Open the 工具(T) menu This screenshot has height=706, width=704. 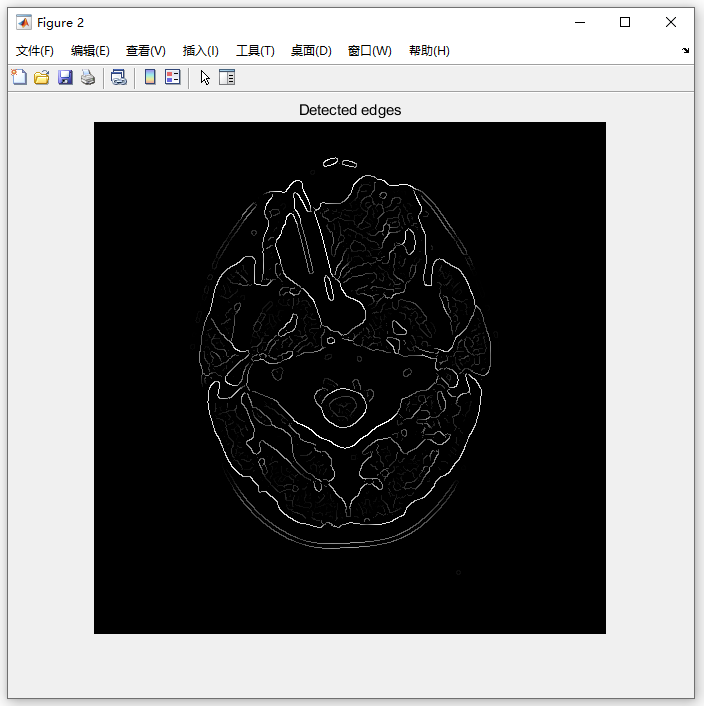[255, 51]
